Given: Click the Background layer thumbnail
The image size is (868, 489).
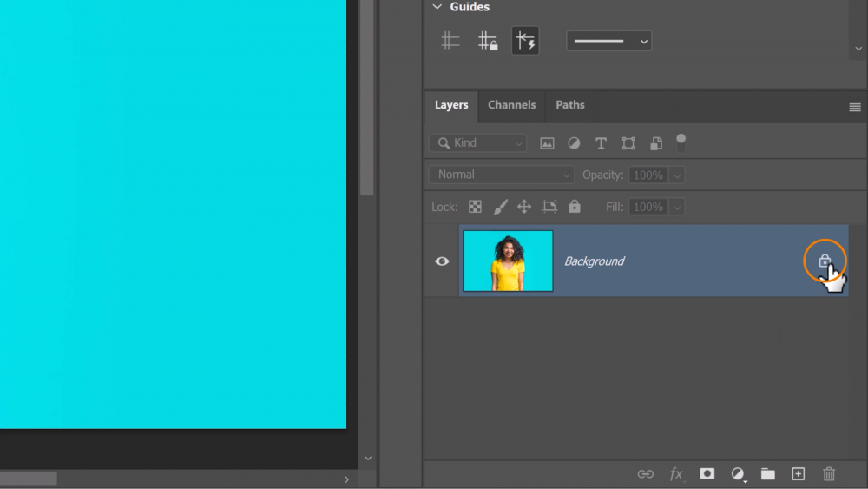Looking at the screenshot, I should click(508, 261).
